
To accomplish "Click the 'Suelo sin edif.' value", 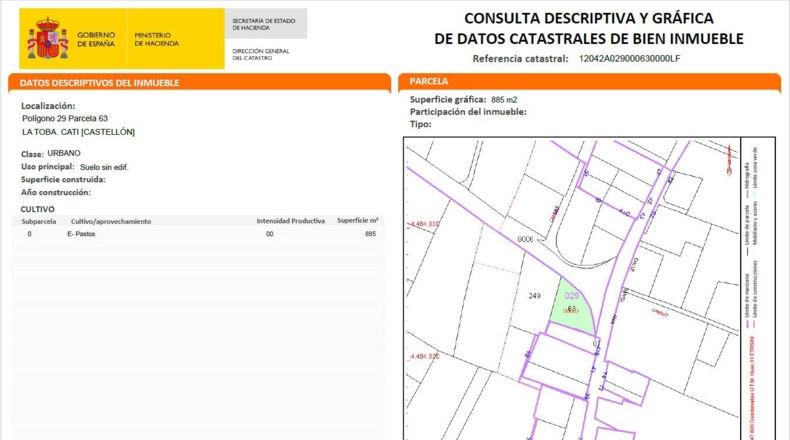I will (x=104, y=167).
